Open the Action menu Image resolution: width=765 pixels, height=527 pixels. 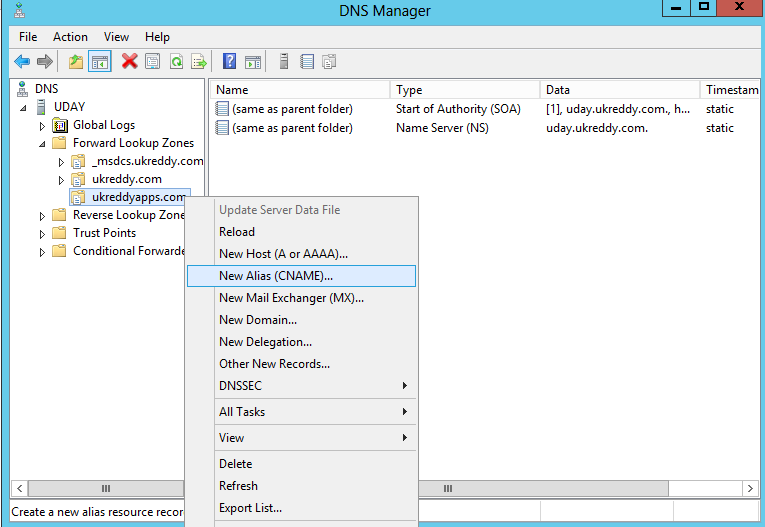tap(70, 37)
